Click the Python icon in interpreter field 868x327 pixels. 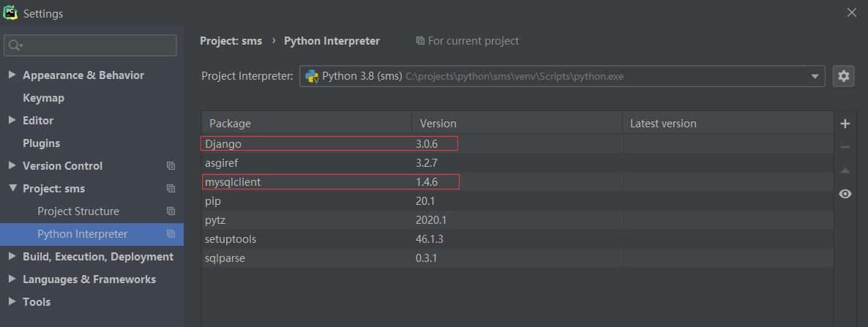(312, 76)
